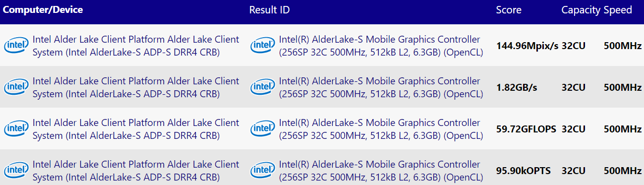Open Mobile Graphics Controller result for 1.82GB/s
644x185 pixels.
pos(381,87)
